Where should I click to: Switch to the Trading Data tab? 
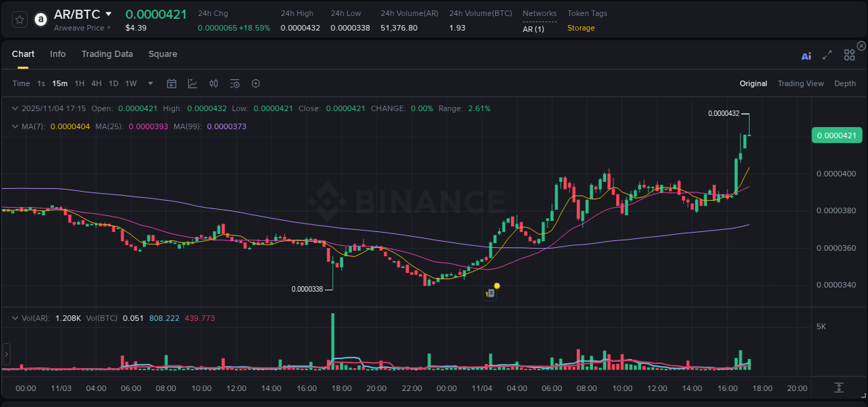pos(107,53)
